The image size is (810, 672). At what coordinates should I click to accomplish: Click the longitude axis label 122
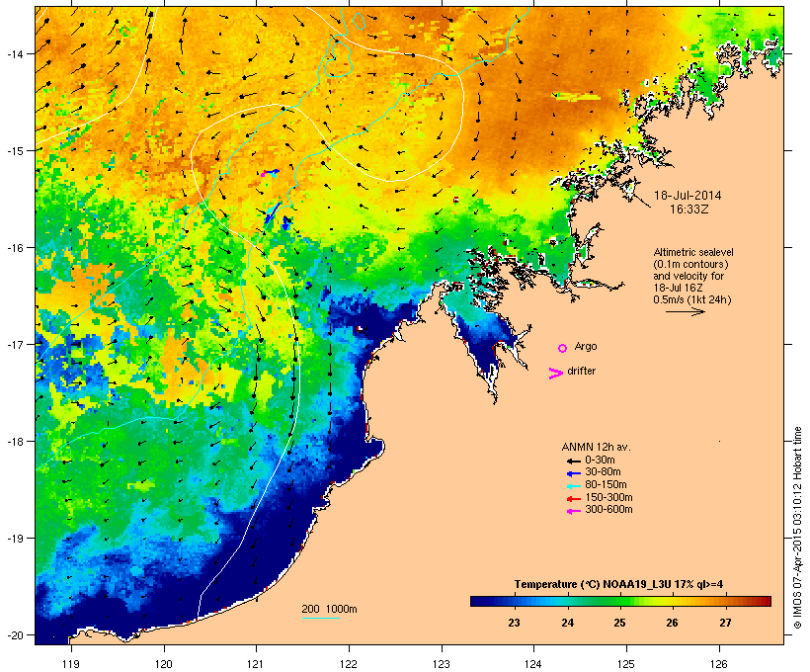click(x=349, y=664)
